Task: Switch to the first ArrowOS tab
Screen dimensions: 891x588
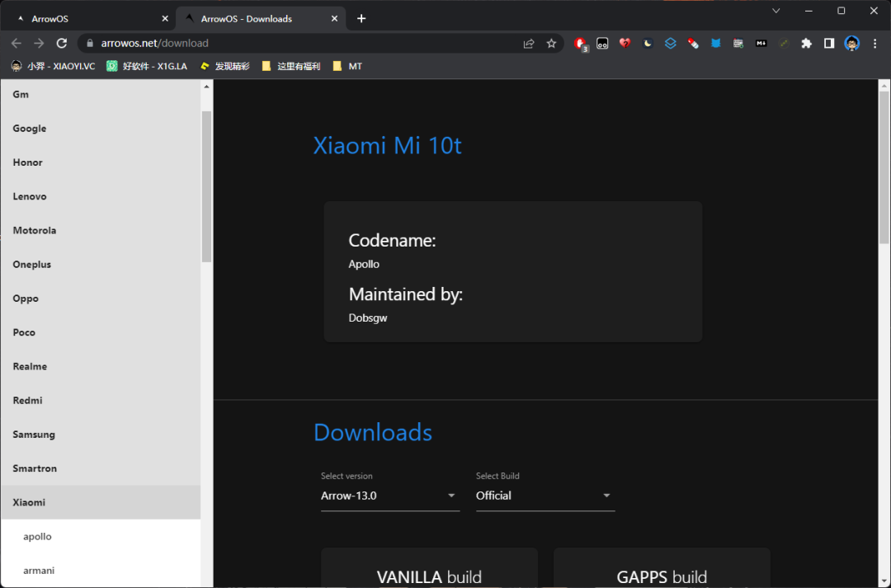Action: 82,18
